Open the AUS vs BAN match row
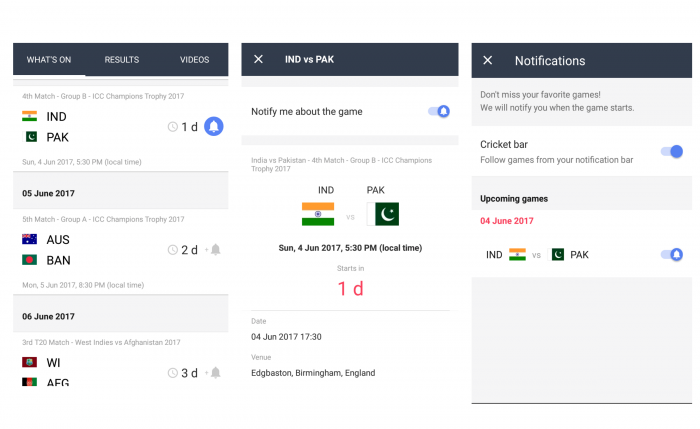The width and height of the screenshot is (700, 429). click(x=90, y=250)
